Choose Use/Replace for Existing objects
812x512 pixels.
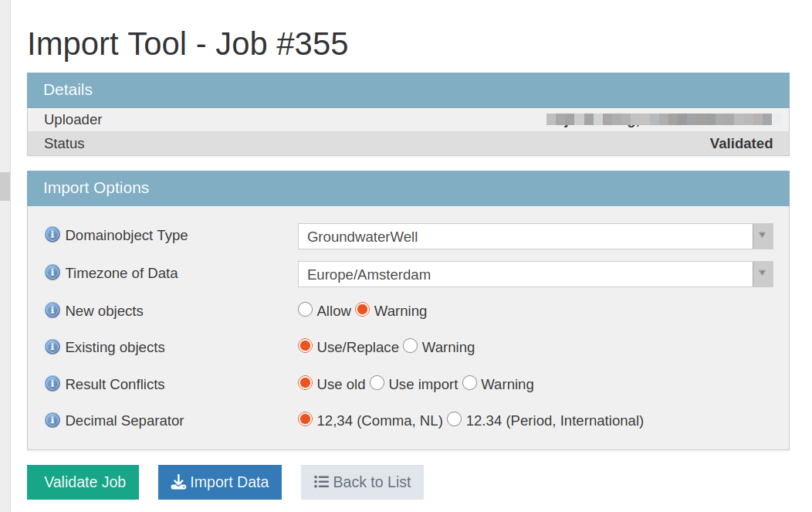[306, 346]
